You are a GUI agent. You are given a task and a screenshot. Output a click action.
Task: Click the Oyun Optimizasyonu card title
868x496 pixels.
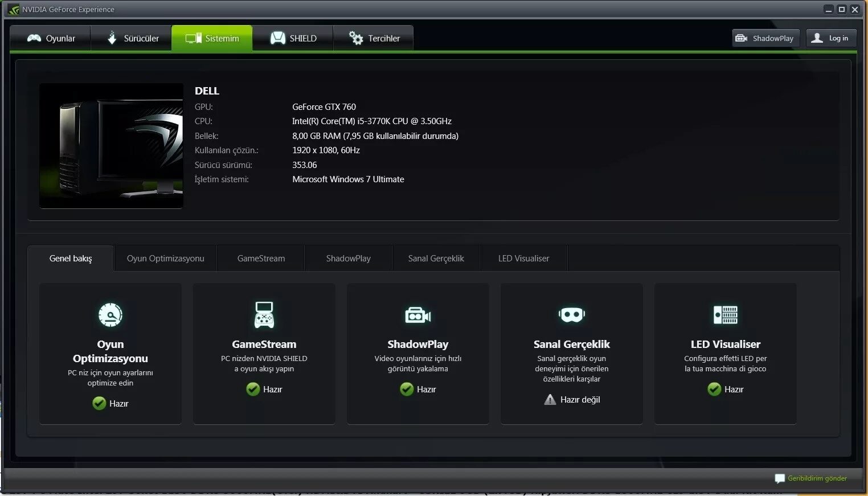[110, 351]
